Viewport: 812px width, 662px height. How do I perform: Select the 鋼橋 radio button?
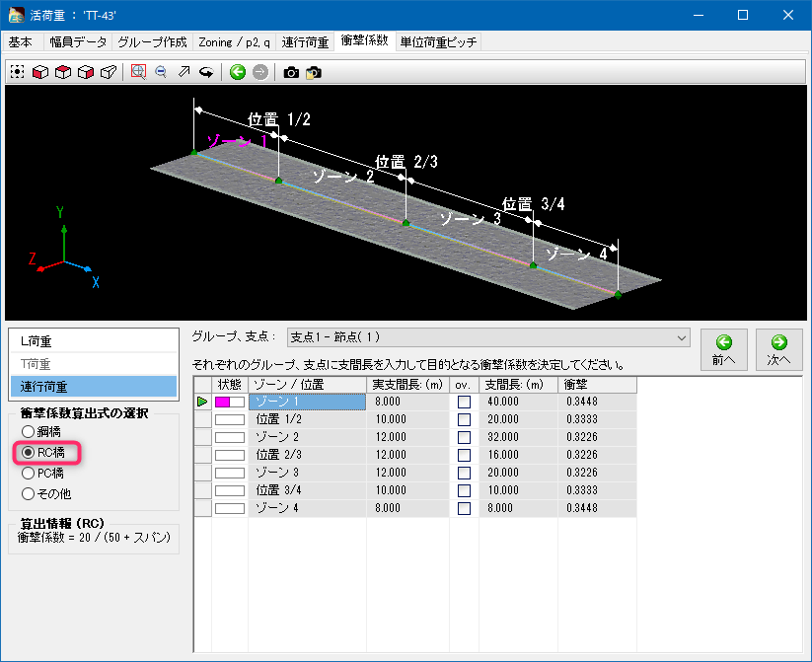tap(28, 431)
